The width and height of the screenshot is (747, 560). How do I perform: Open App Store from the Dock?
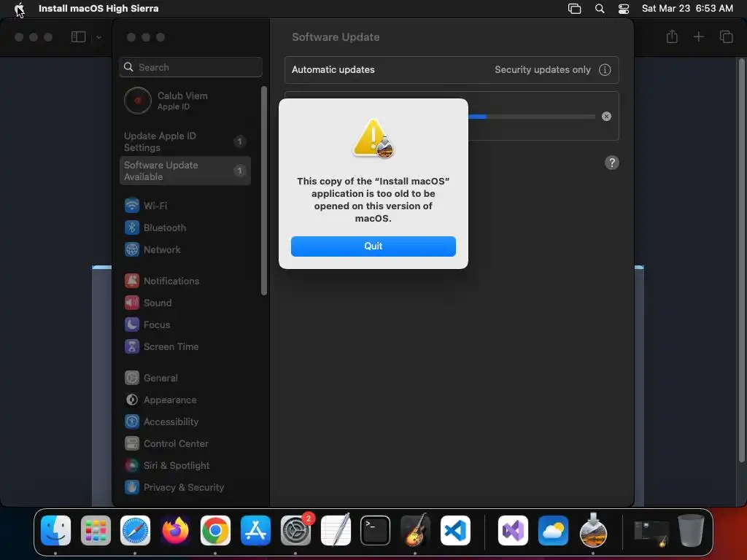coord(255,531)
